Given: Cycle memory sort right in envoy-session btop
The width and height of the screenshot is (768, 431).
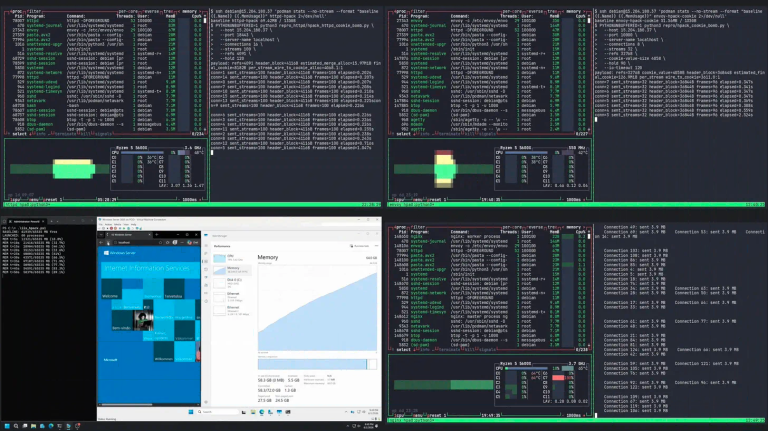Looking at the screenshot, I should (x=584, y=11).
